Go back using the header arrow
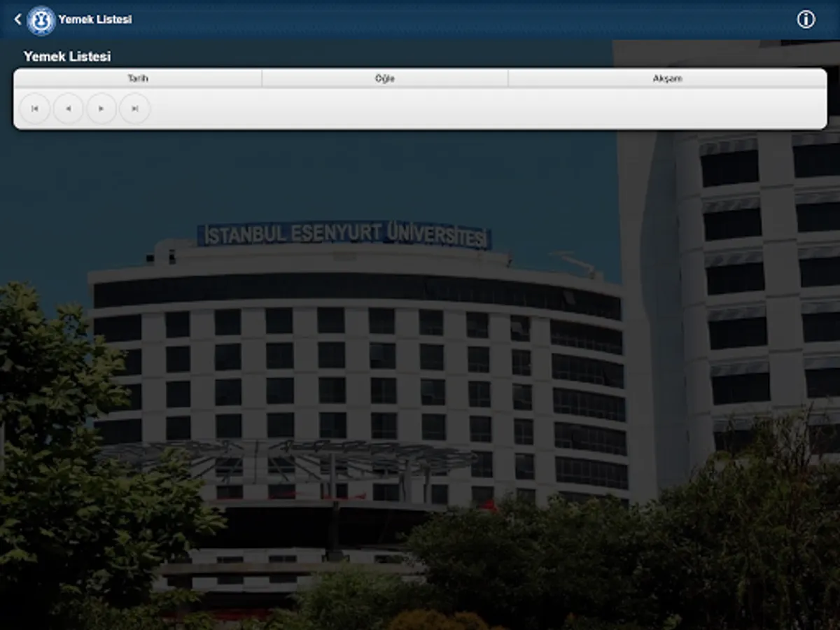The width and height of the screenshot is (840, 630). pyautogui.click(x=18, y=20)
